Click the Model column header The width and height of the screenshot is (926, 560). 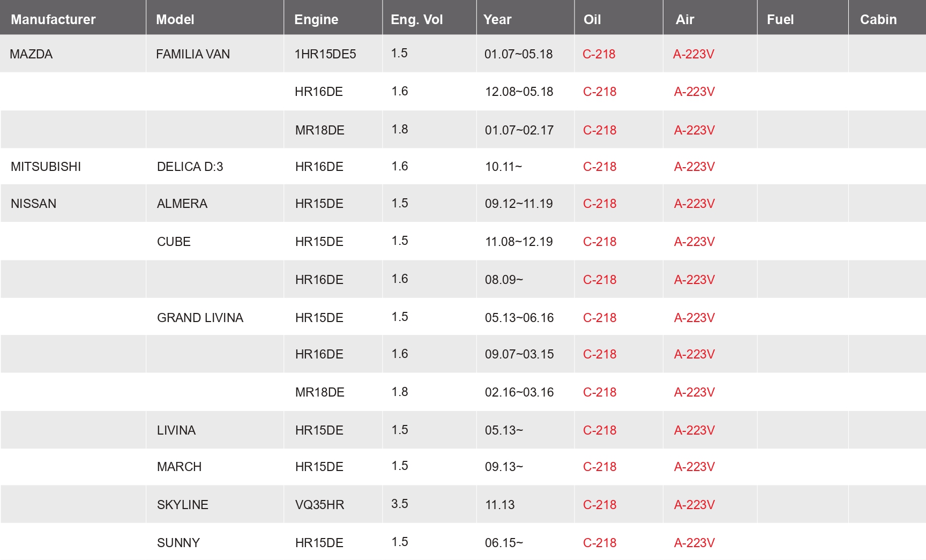point(175,20)
